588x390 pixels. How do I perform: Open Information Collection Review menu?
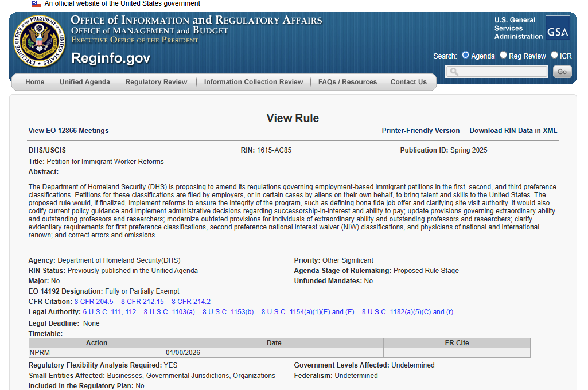click(254, 82)
